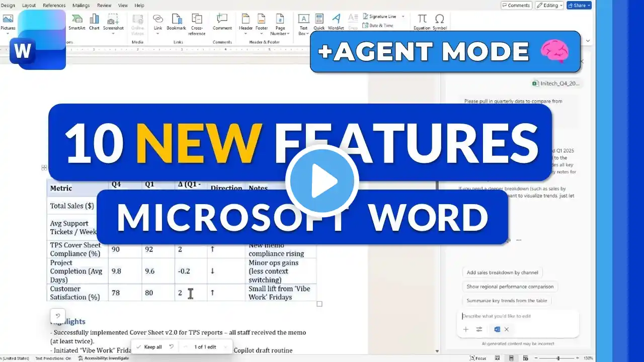Click the floating undo button beside Highlights
This screenshot has height=362, width=644.
pos(58,316)
